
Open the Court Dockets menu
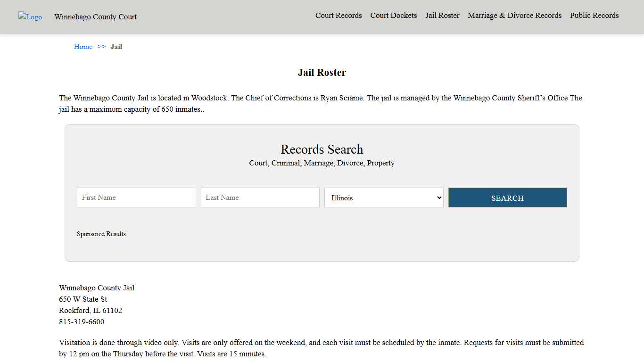tap(393, 15)
